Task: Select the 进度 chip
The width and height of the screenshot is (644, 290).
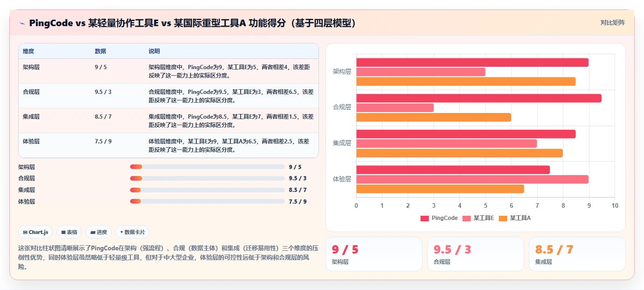Action: click(98, 232)
